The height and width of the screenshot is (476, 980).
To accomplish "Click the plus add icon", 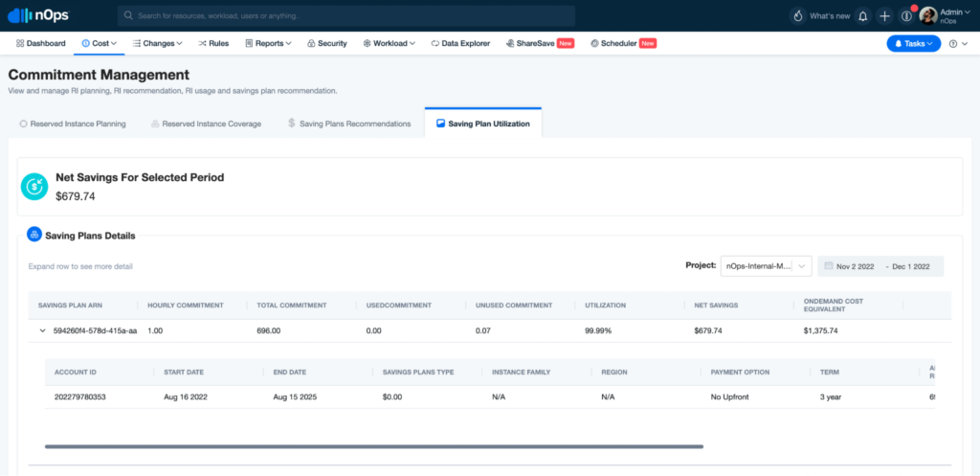I will 884,16.
